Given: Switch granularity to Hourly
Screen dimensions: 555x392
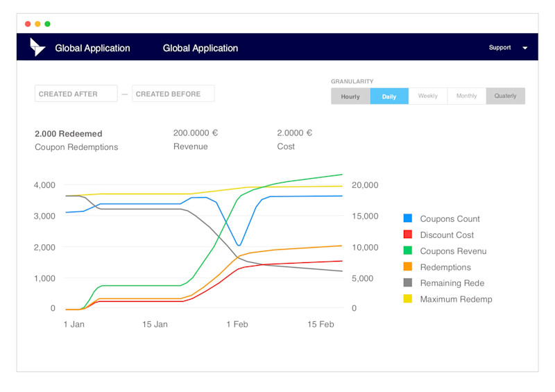Looking at the screenshot, I should pyautogui.click(x=350, y=96).
